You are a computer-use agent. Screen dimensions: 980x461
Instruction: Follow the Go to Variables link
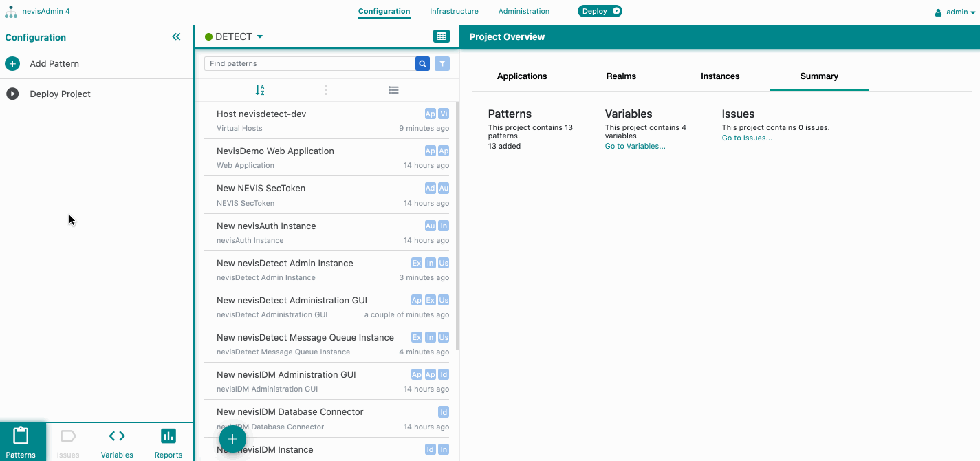(635, 146)
